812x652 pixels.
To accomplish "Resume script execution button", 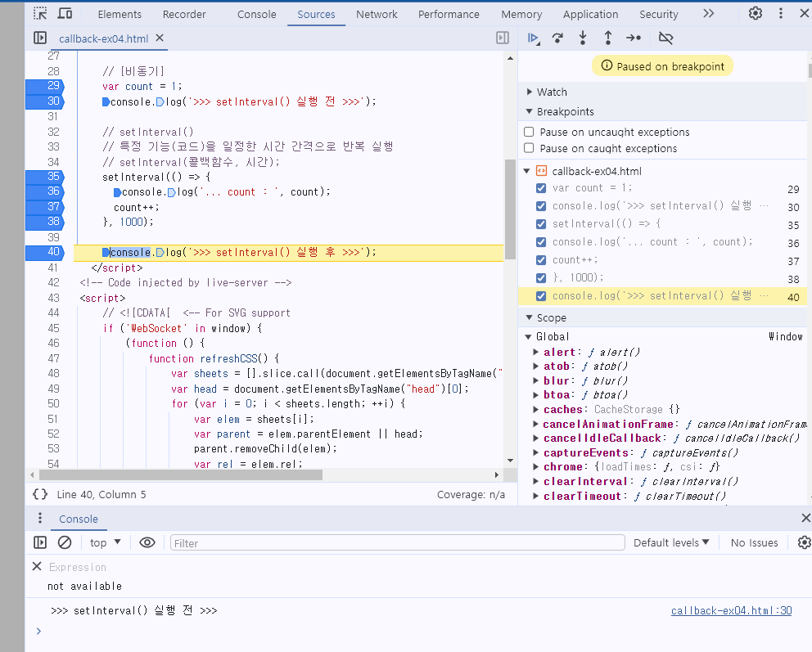I will [x=533, y=38].
